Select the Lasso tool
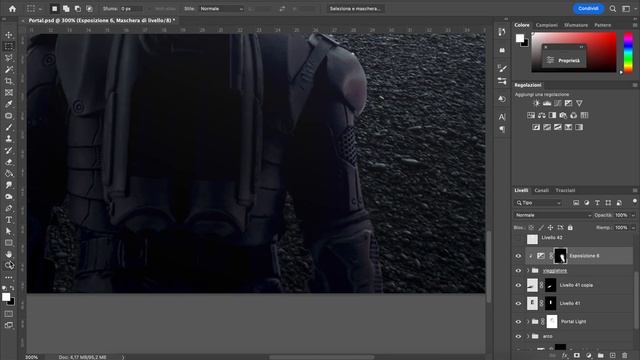Viewport: 640px width, 360px height. click(x=9, y=58)
